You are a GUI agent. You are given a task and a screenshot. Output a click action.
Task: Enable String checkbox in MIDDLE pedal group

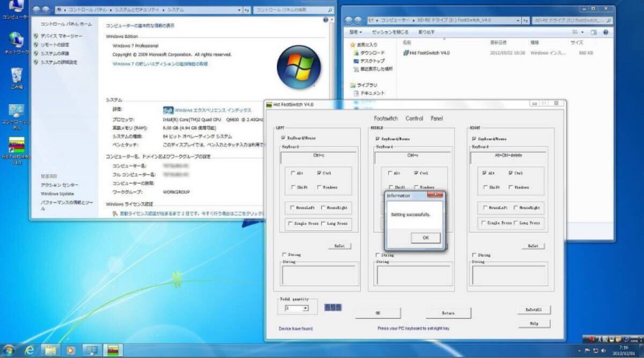(378, 255)
